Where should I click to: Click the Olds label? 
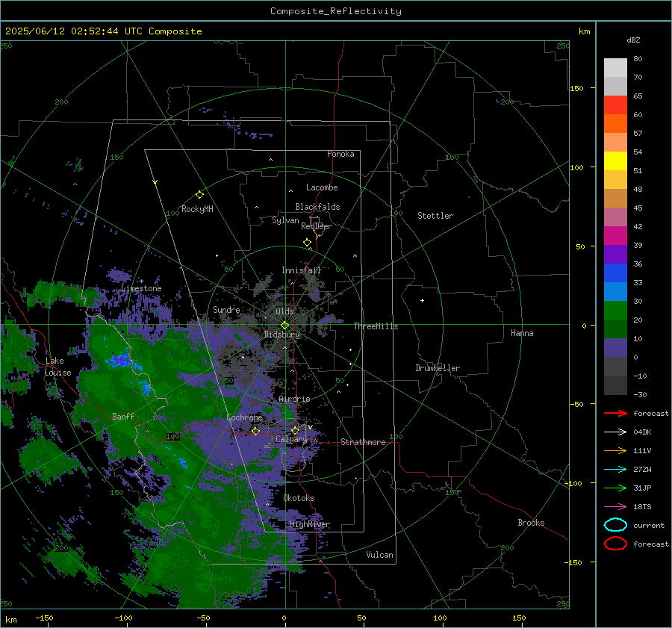(284, 311)
